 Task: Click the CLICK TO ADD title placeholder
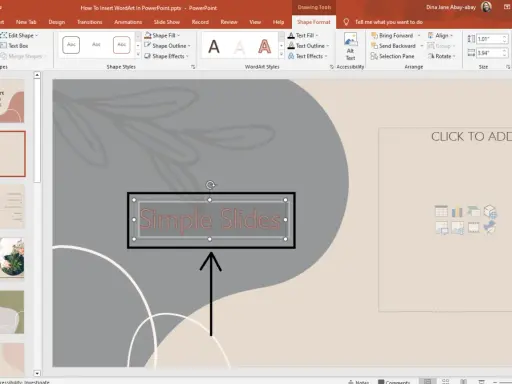coord(471,136)
